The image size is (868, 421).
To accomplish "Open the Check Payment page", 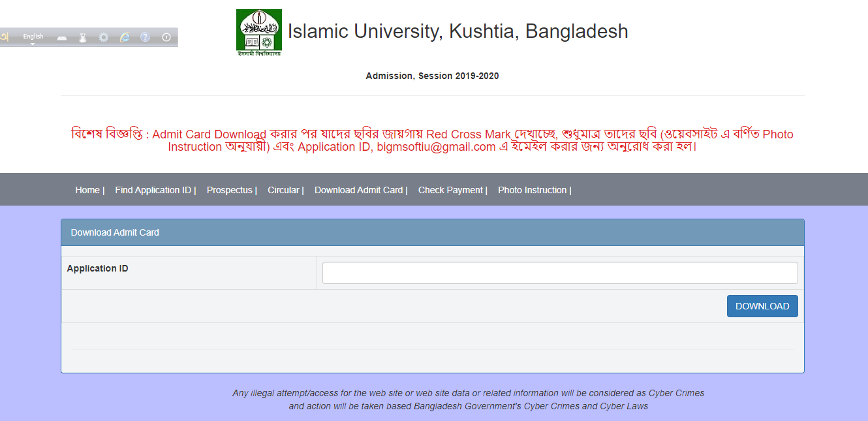I will (450, 190).
